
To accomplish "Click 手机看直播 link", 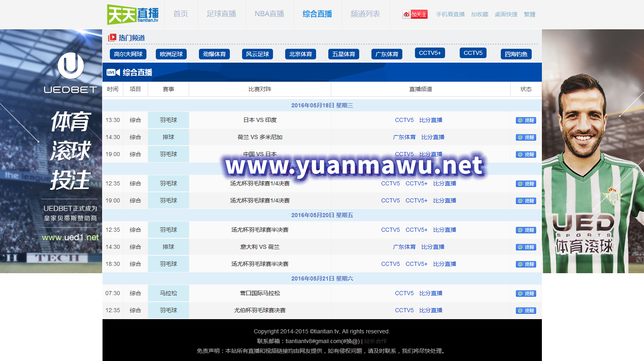I will point(450,14).
